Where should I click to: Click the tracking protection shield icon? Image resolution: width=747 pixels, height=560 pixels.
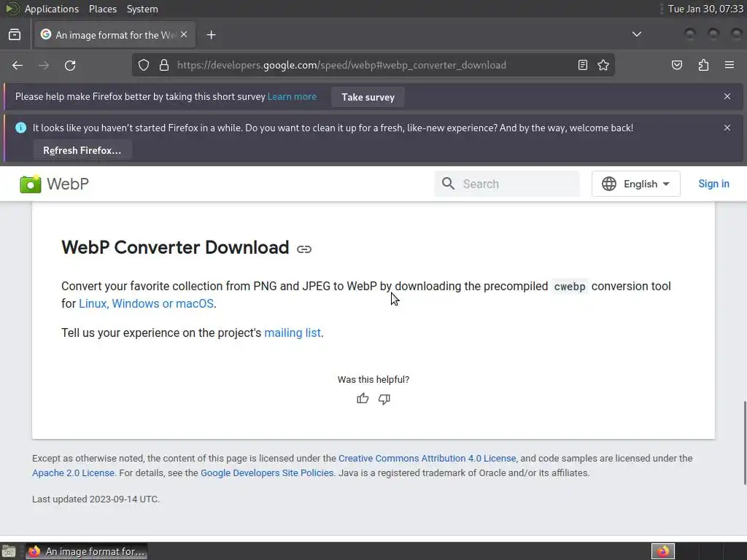point(144,65)
